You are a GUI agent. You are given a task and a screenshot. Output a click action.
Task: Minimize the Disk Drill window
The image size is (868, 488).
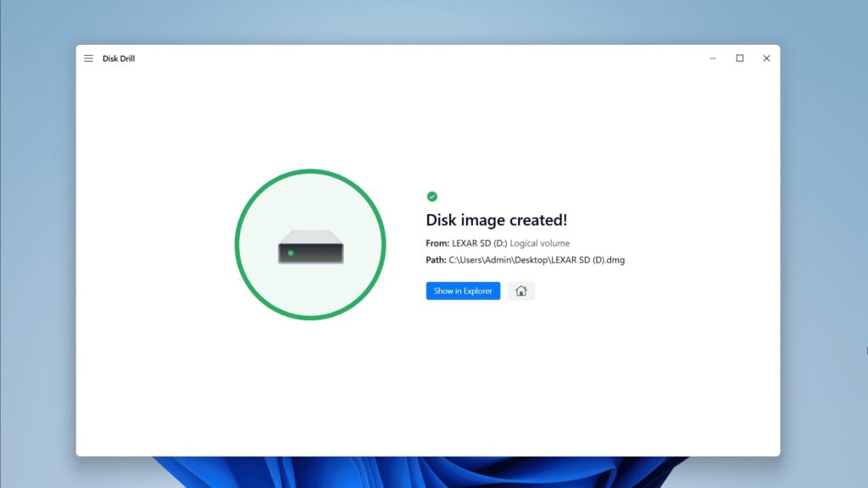[713, 58]
